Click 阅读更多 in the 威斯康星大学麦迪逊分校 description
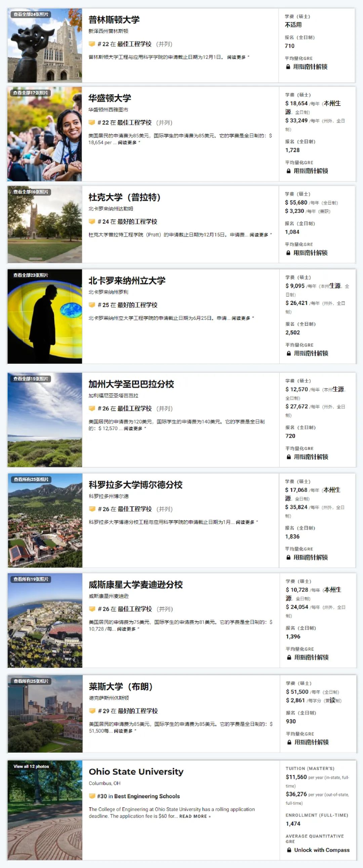 (128, 629)
